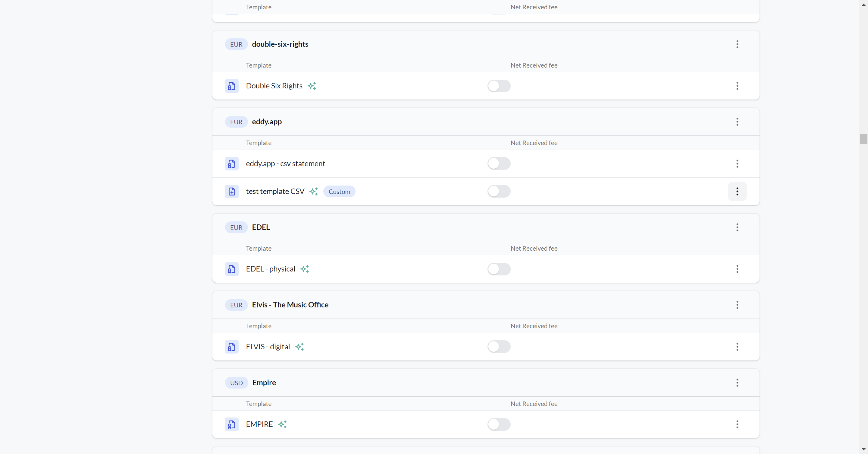Screen dimensions: 868x454
Task: Enable Net Received fee for EDEL physical
Action: [499, 269]
